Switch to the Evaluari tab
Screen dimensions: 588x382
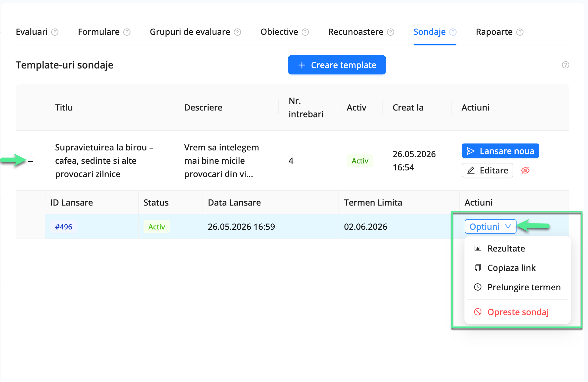coord(32,32)
